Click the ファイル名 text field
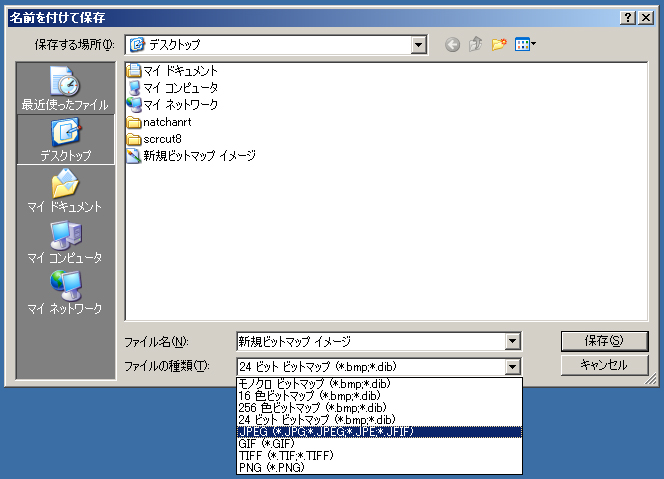 pos(370,342)
